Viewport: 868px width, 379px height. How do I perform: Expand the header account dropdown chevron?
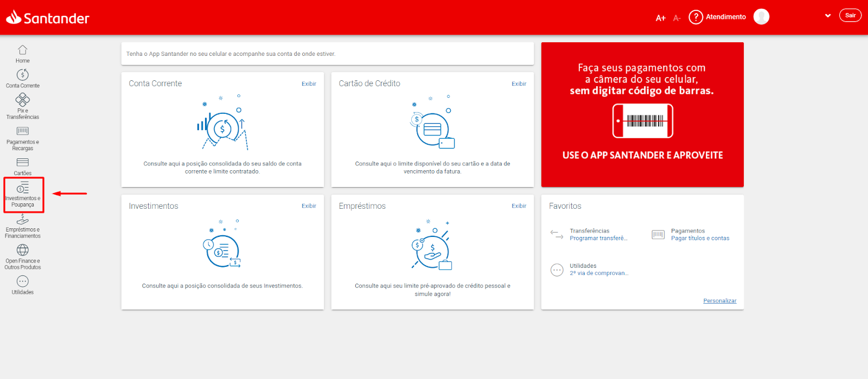point(828,16)
